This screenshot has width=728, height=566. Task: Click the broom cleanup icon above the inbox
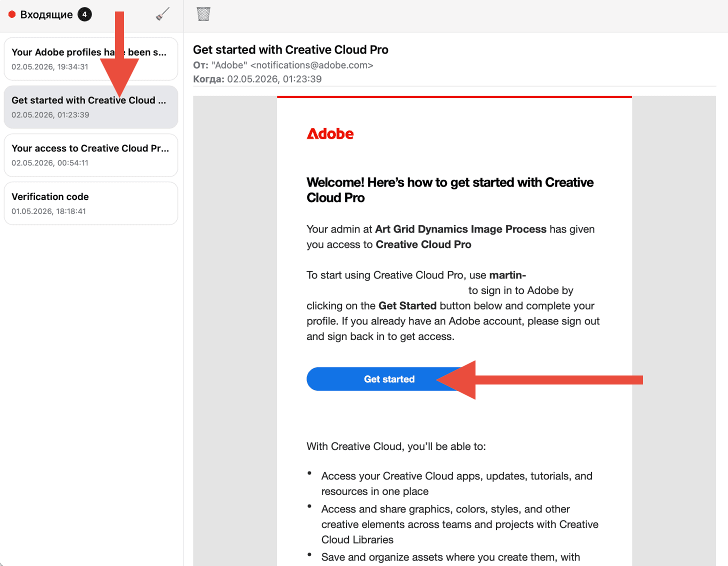click(162, 14)
